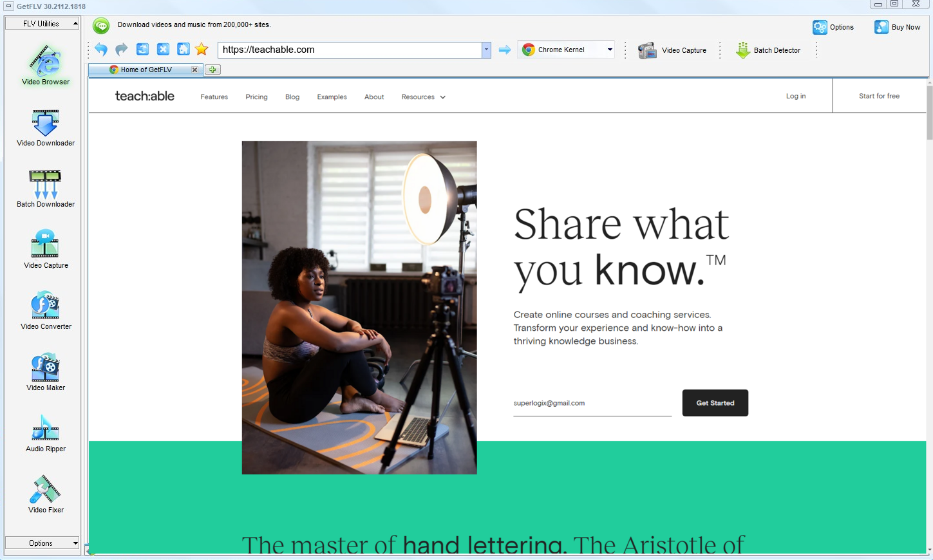Click the hero photo of woman
The image size is (933, 560).
359,308
